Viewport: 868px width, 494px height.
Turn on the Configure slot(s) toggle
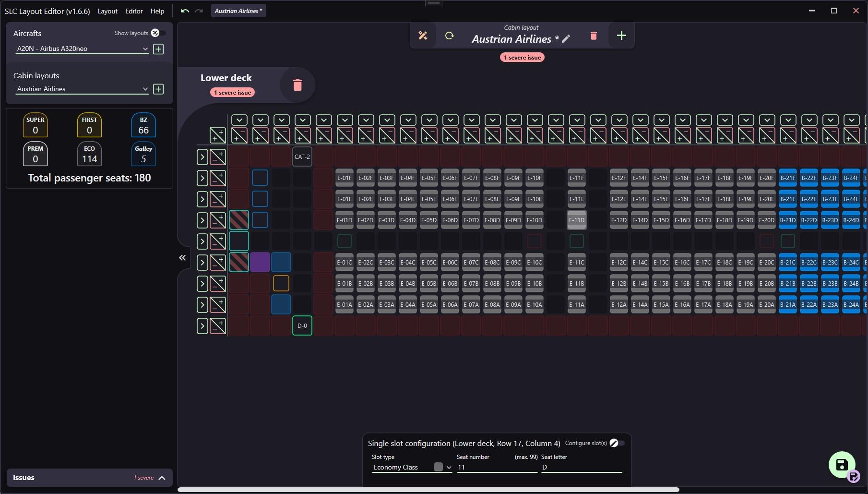(x=616, y=443)
